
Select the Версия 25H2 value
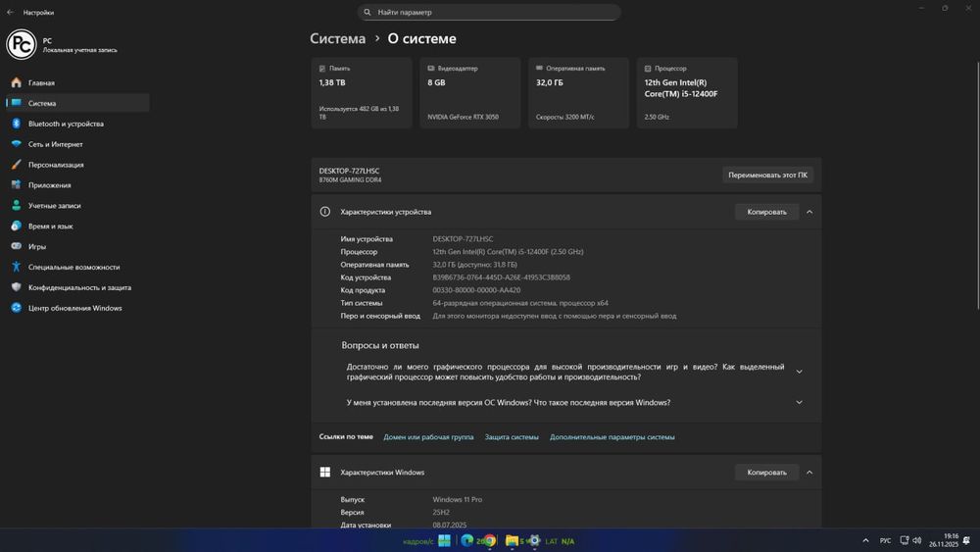441,512
